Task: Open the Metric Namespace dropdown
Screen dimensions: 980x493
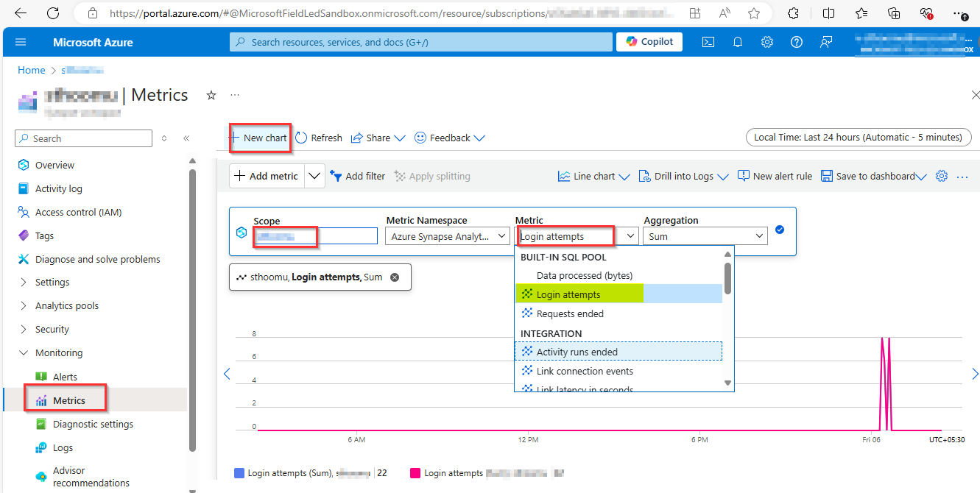Action: coord(448,236)
